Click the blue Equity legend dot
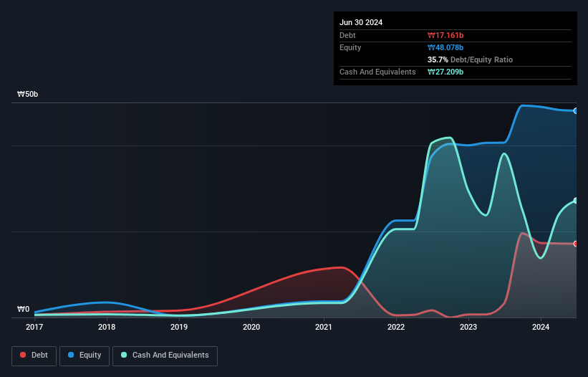 71,355
